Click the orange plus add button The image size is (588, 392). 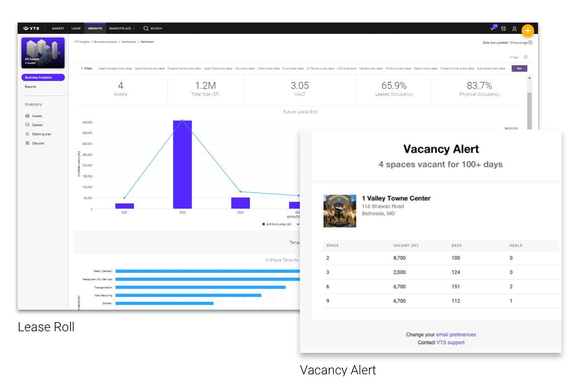pos(528,30)
